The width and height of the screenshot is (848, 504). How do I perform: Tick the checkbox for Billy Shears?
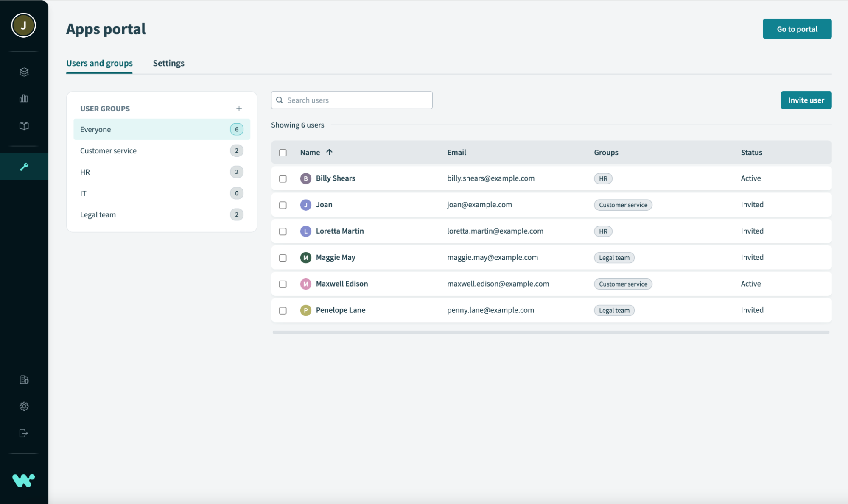pyautogui.click(x=283, y=179)
